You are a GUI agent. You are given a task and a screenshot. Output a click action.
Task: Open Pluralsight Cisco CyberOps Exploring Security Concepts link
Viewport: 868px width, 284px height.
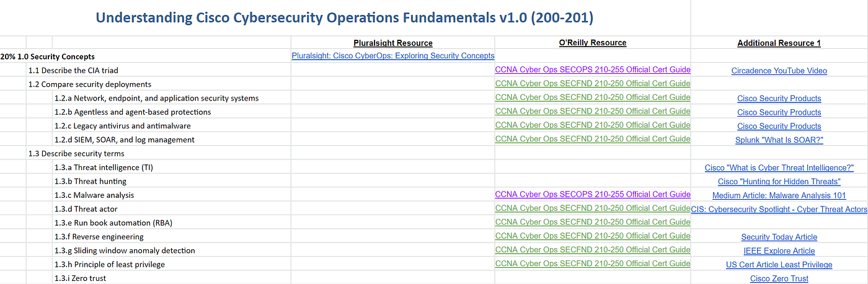393,56
